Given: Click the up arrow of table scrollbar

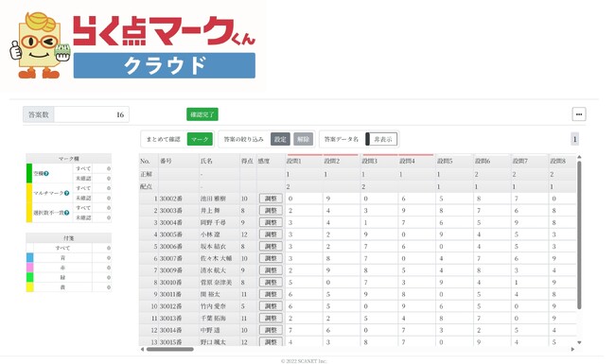Looking at the screenshot, I should [x=579, y=157].
